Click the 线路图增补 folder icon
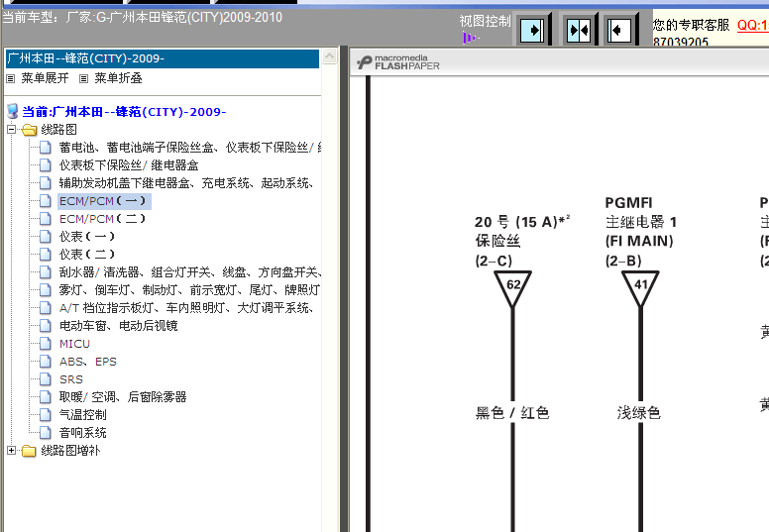This screenshot has width=769, height=532. [x=30, y=451]
